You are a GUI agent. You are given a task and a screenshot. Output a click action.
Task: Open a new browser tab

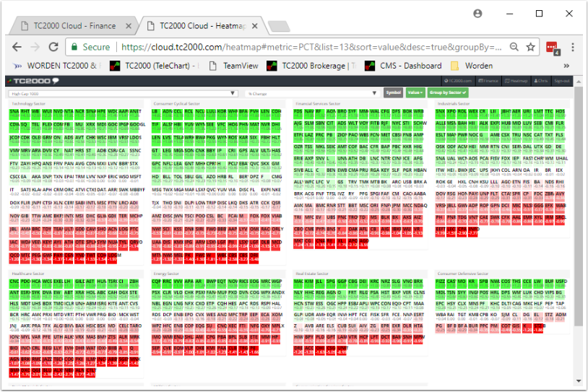tap(279, 26)
